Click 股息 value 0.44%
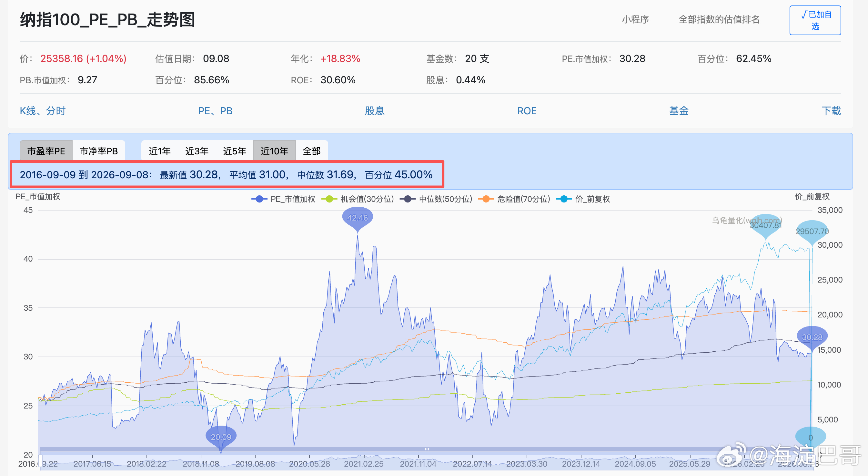This screenshot has height=476, width=868. (470, 80)
